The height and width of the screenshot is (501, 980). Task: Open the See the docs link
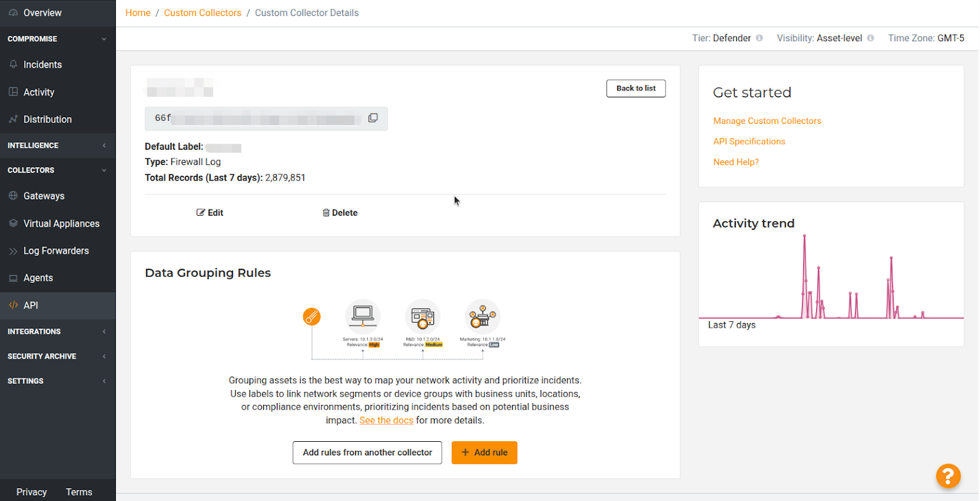pos(386,420)
